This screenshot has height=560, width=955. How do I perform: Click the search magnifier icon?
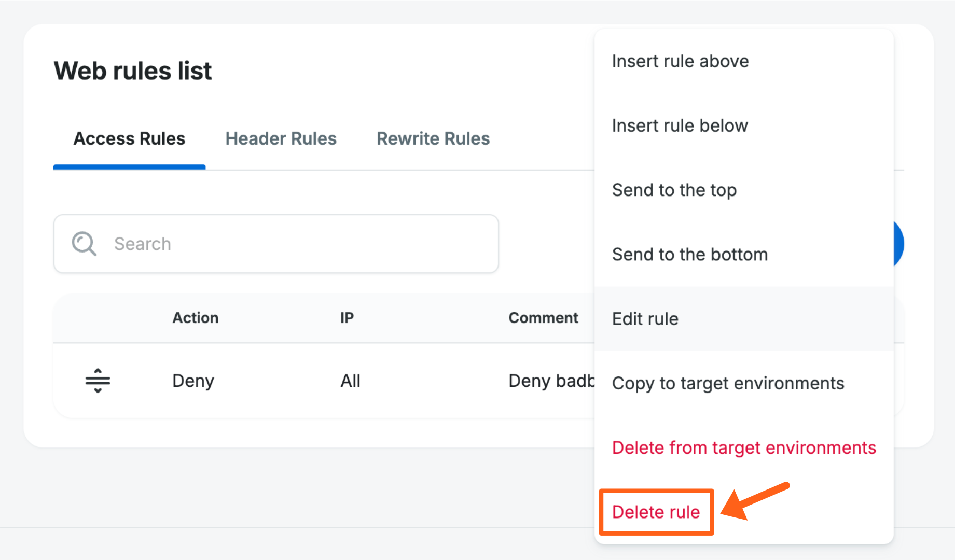pyautogui.click(x=84, y=244)
